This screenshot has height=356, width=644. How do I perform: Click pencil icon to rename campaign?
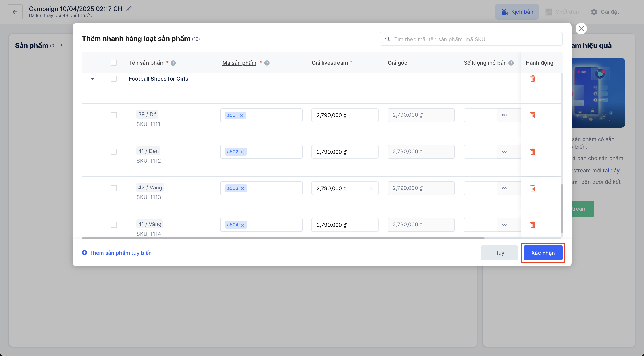pos(129,9)
